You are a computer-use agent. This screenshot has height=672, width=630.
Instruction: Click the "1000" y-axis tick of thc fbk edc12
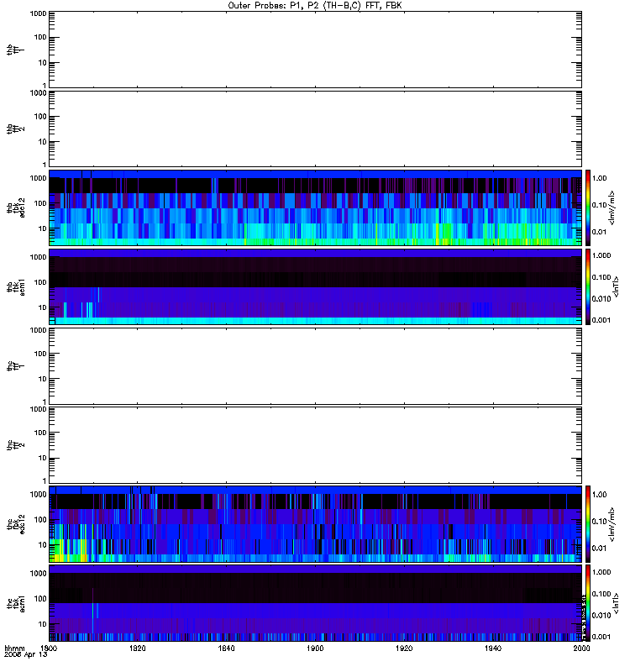38,495
